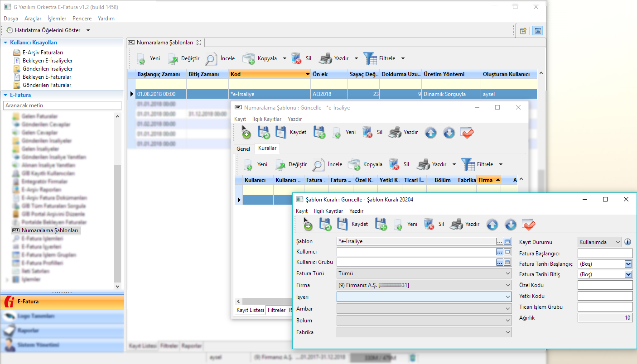Click the blue up arrow in Şablon Kuralı toolbar
Viewport: 637px width, 364px height.
(x=492, y=224)
